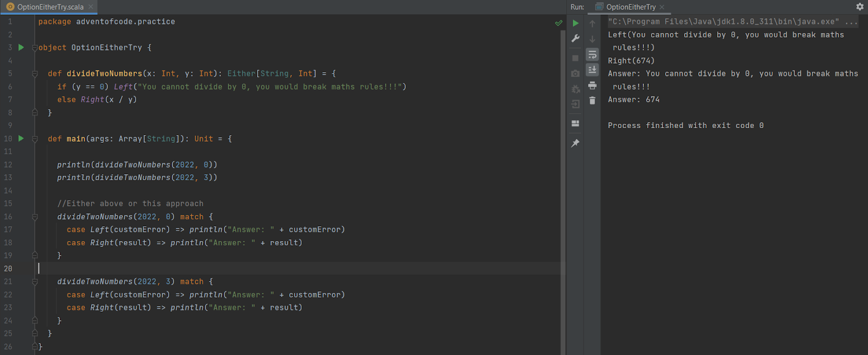The image size is (868, 355).
Task: Rerun OptionEitherTry with green play icon
Action: pyautogui.click(x=576, y=23)
